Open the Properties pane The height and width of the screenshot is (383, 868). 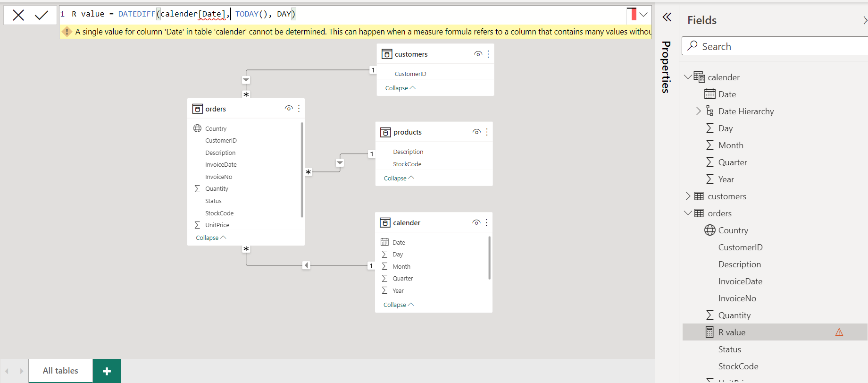point(666,67)
